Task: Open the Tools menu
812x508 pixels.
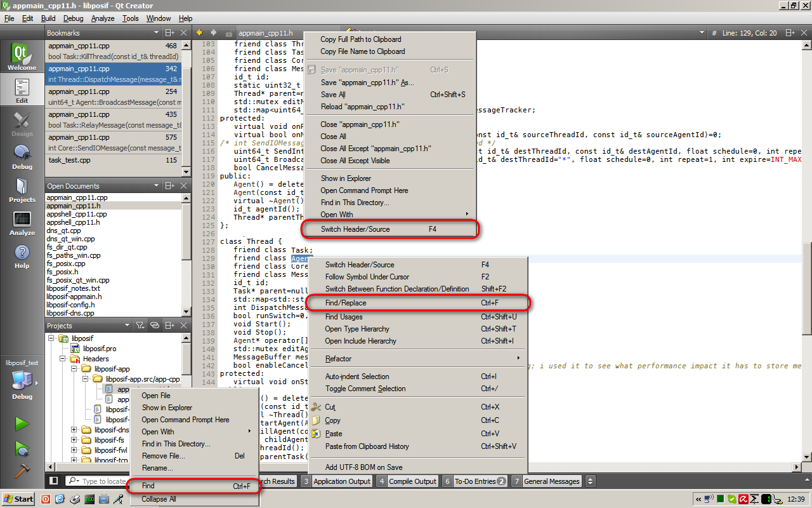Action: pyautogui.click(x=131, y=18)
